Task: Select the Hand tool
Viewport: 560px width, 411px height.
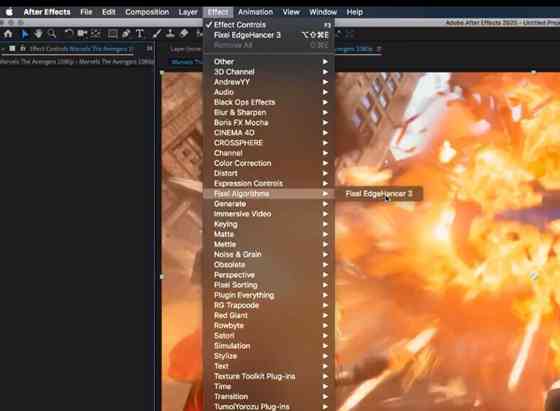Action: pyautogui.click(x=38, y=34)
